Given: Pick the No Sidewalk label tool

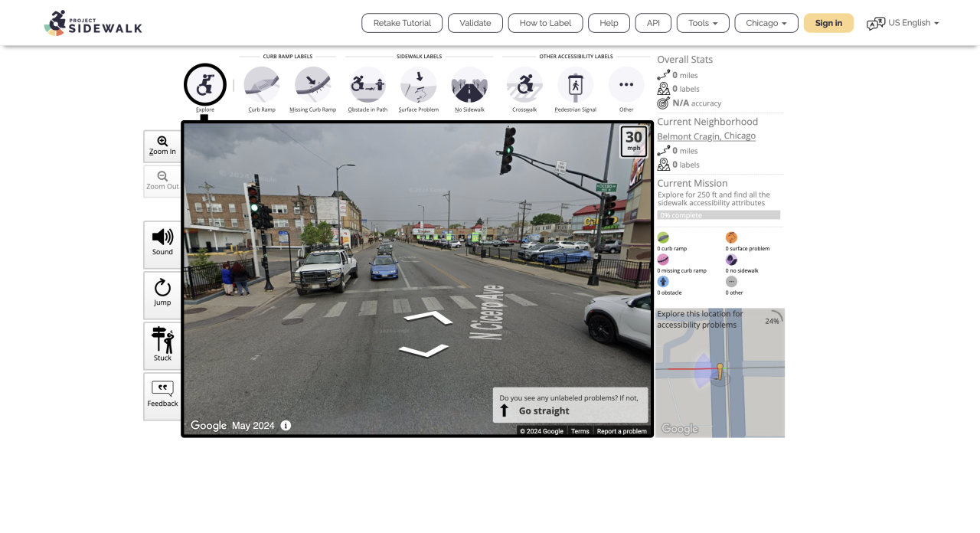Looking at the screenshot, I should [x=469, y=85].
